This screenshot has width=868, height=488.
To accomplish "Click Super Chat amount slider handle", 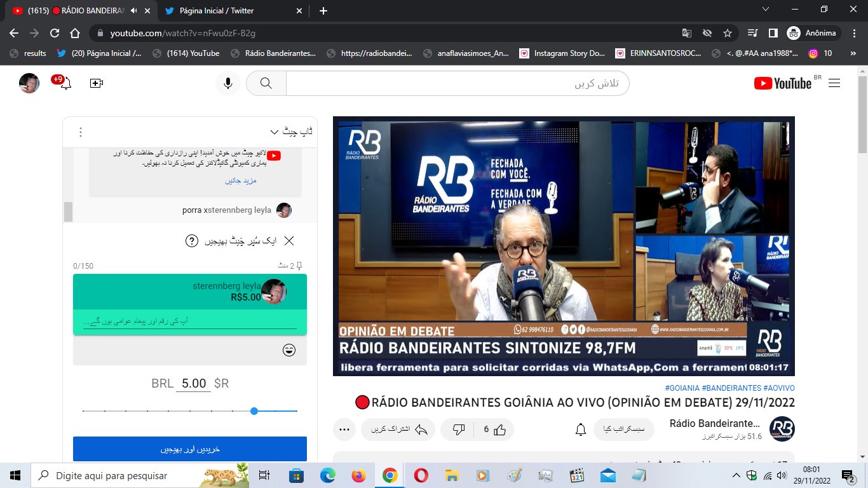I will [254, 411].
